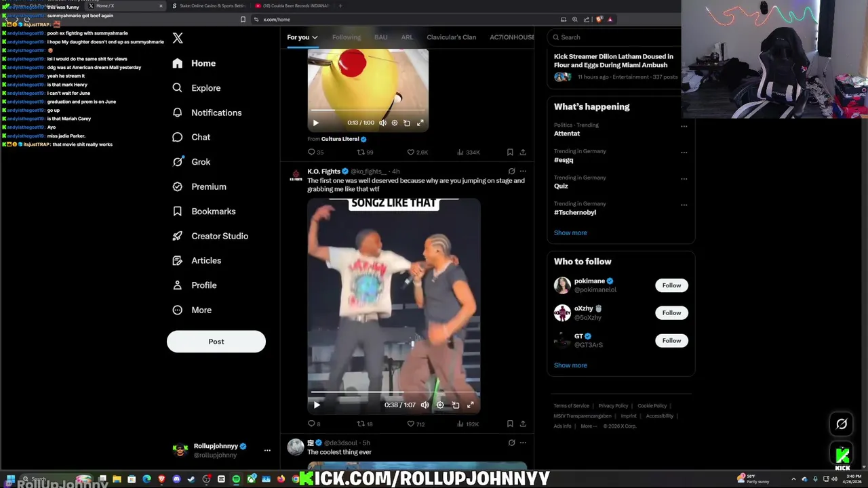Screen dimensions: 868x488
Task: Switch to the Following tab
Action: [x=347, y=37]
